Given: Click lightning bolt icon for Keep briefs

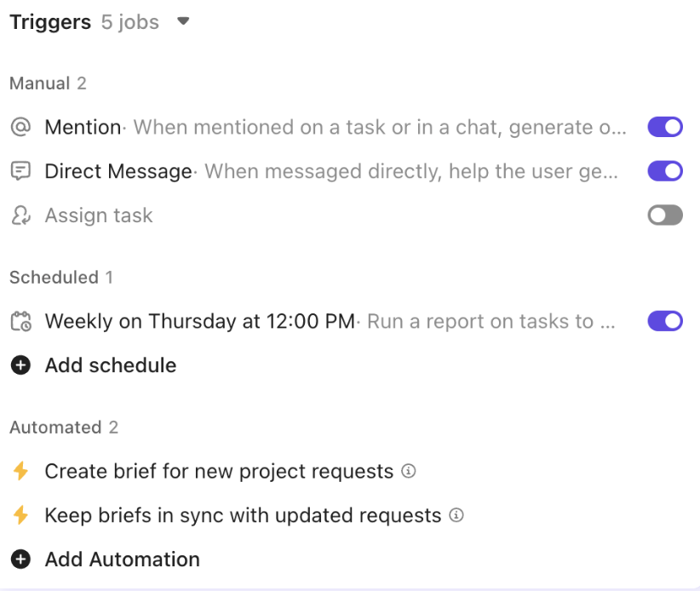Looking at the screenshot, I should [20, 515].
